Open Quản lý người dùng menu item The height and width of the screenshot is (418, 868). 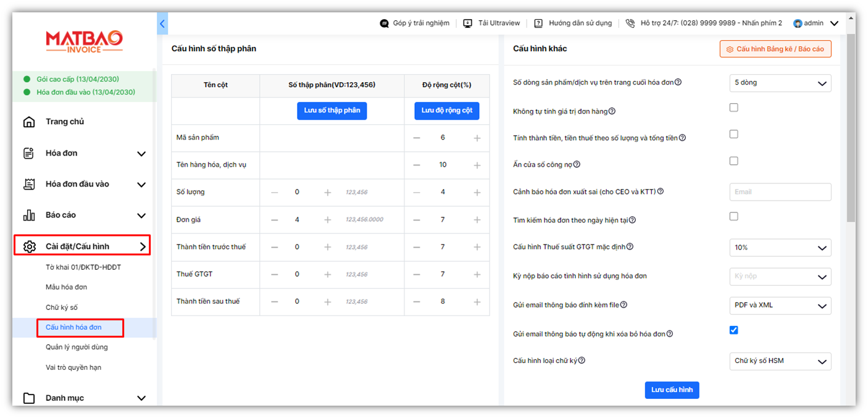pos(77,347)
